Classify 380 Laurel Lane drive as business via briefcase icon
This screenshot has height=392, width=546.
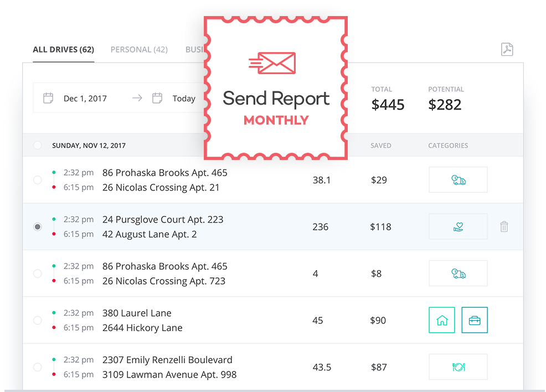[475, 320]
